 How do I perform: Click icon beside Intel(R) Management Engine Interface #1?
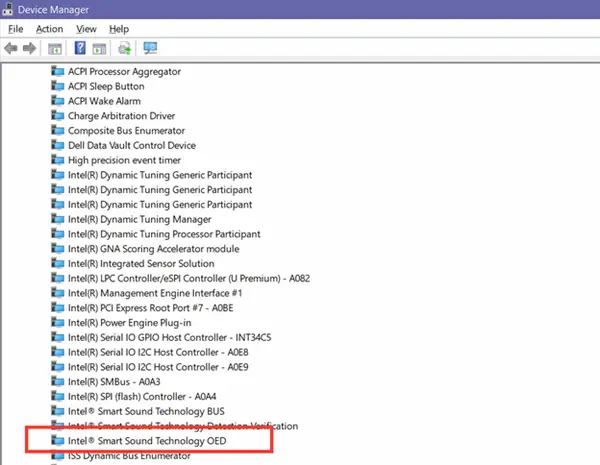[58, 293]
